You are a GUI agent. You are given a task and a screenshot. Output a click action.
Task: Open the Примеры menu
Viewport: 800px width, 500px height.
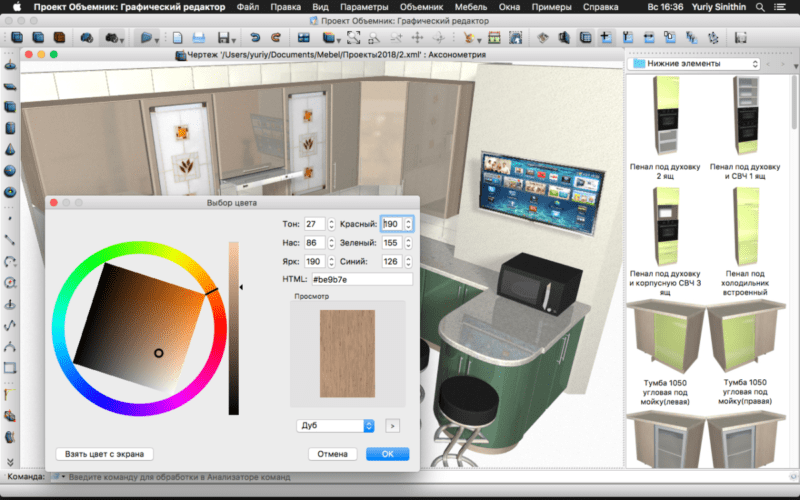pos(551,7)
